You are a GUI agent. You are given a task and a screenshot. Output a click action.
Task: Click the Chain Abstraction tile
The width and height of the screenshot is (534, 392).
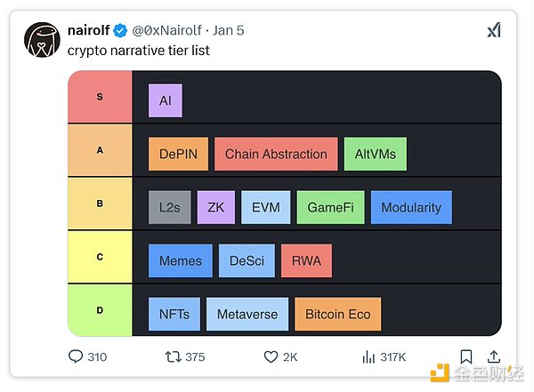point(276,154)
